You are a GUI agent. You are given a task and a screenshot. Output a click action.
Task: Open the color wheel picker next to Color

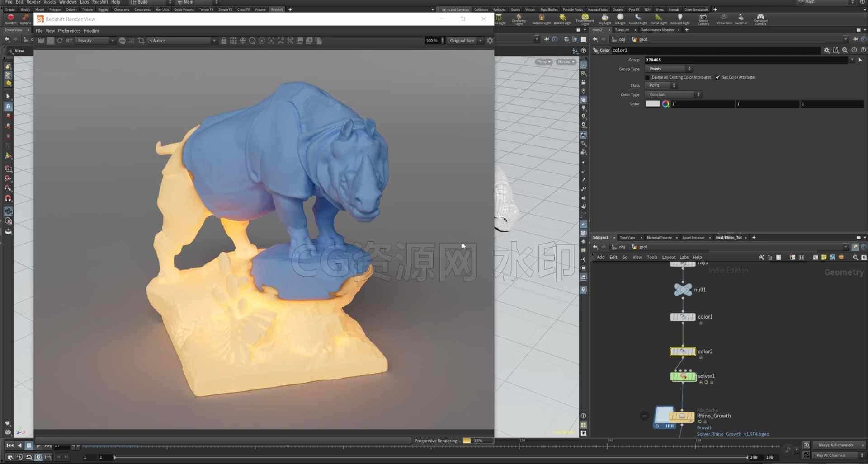coord(665,104)
